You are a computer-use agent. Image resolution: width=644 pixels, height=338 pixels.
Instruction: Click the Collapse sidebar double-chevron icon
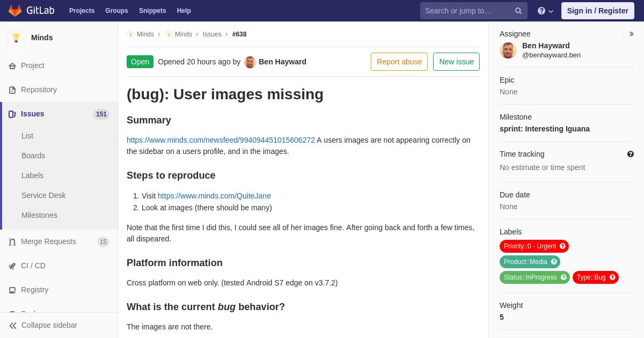[x=13, y=326]
